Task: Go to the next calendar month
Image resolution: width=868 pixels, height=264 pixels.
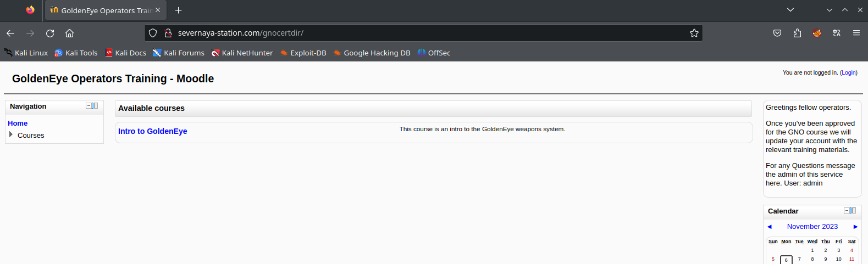Action: pos(855,227)
